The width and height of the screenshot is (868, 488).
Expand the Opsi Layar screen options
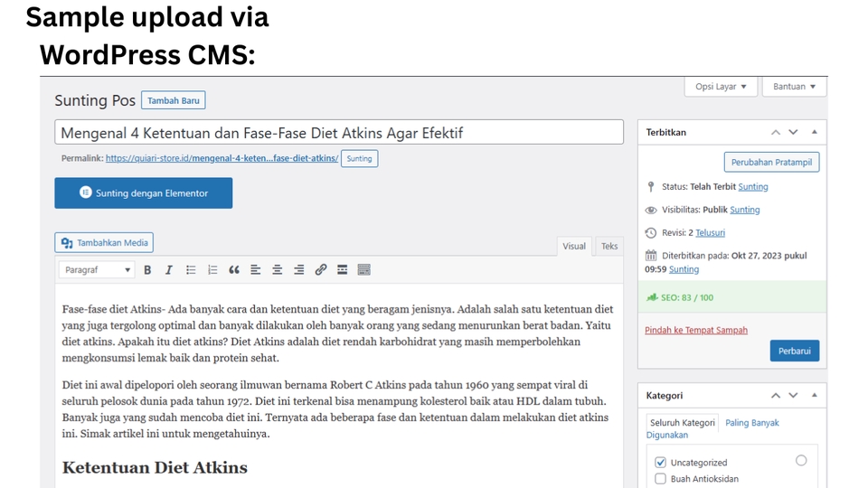(x=721, y=87)
